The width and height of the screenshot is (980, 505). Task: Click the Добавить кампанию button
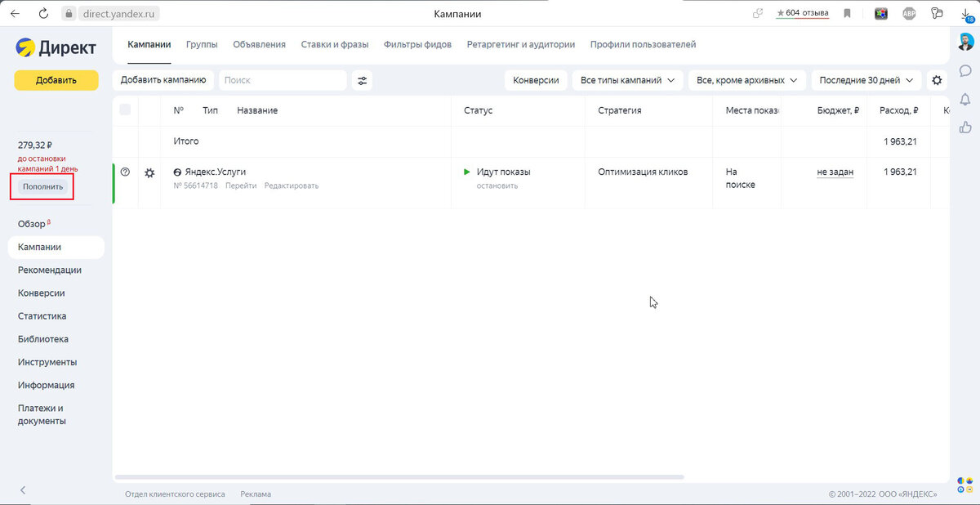click(163, 80)
